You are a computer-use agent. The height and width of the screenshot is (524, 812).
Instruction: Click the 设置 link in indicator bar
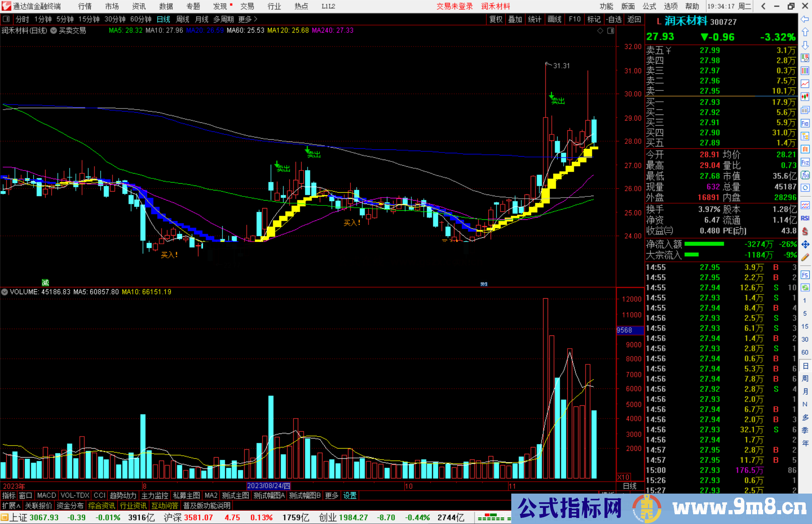350,495
